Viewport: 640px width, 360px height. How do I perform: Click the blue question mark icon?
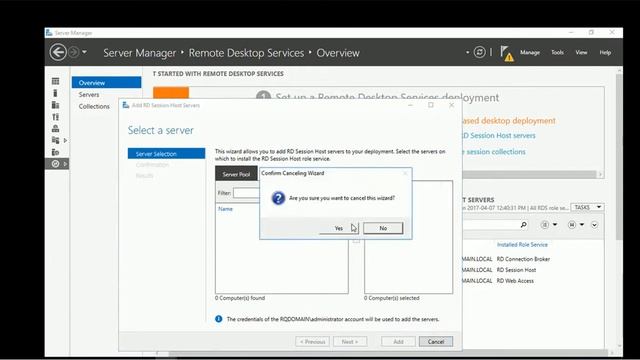point(278,198)
